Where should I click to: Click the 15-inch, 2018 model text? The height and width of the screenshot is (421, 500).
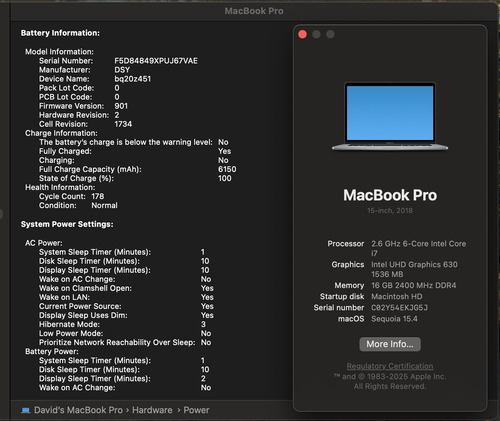pyautogui.click(x=390, y=211)
